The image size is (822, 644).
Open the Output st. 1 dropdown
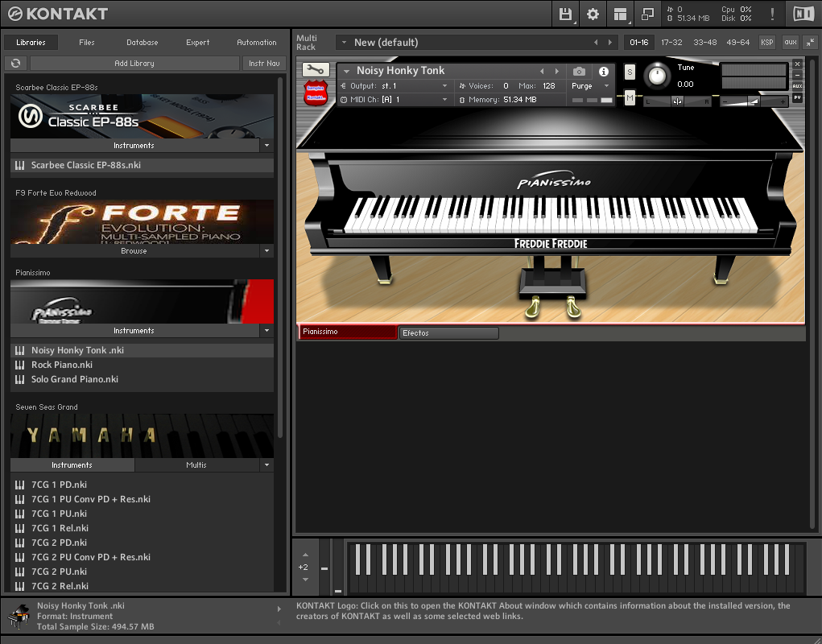[444, 86]
